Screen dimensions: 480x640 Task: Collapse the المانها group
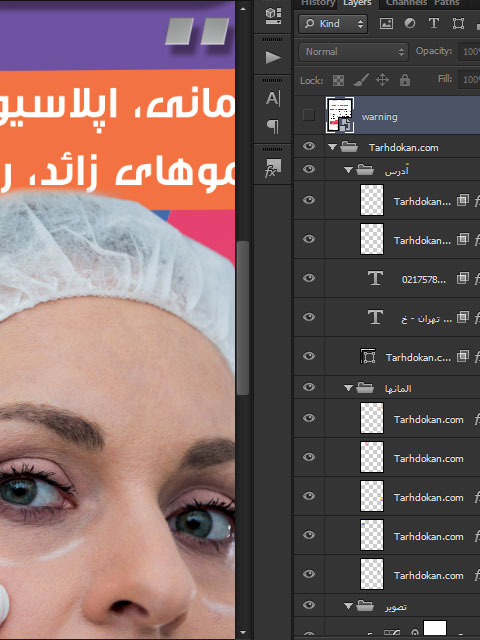(348, 388)
